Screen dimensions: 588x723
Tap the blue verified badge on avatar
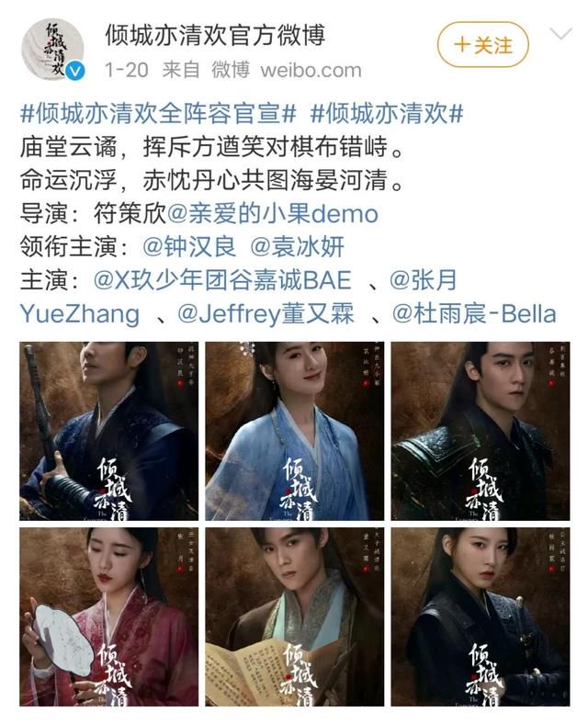(75, 72)
